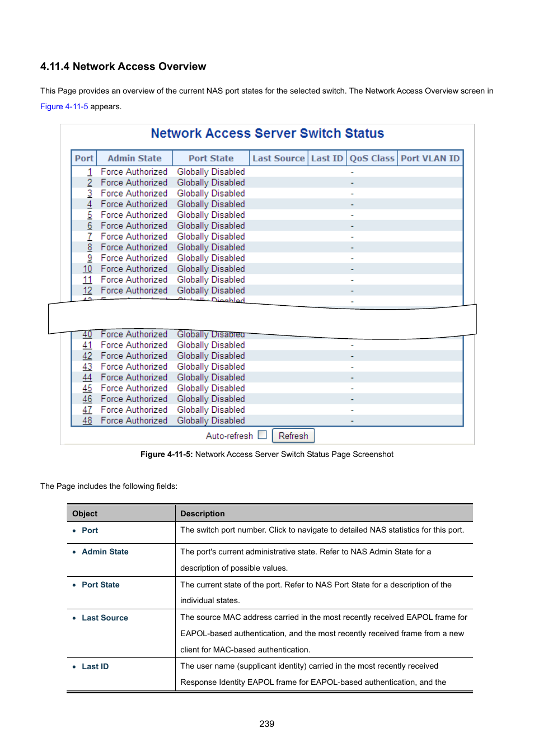Click the Refresh button

293,436
